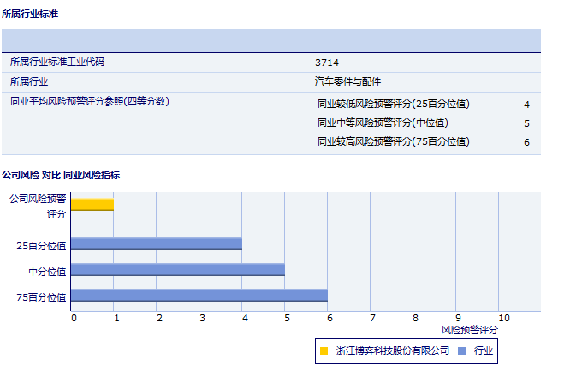This screenshot has height=377, width=588.
Task: Click the industry code value 3714
Action: point(326,63)
